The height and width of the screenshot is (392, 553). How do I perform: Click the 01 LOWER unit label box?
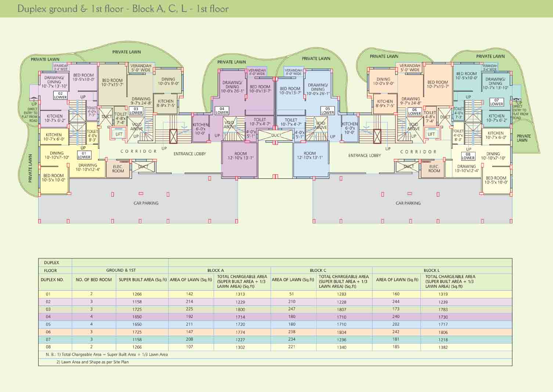pos(84,155)
